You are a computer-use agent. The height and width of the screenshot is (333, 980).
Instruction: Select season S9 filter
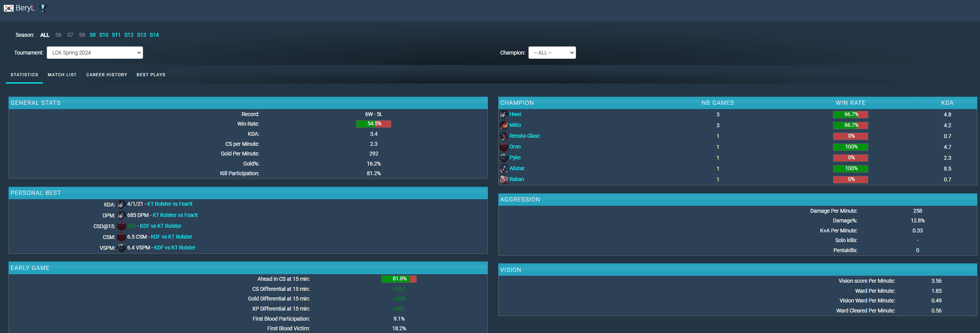pos(92,35)
